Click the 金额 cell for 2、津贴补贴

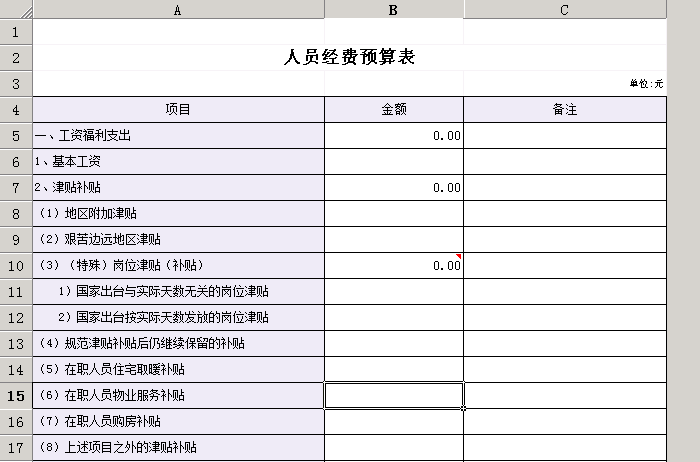(x=394, y=187)
